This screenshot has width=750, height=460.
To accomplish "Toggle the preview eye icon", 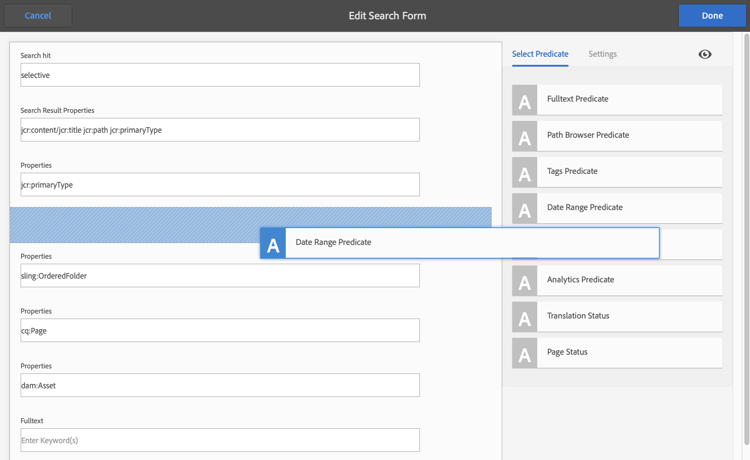I will [x=705, y=54].
